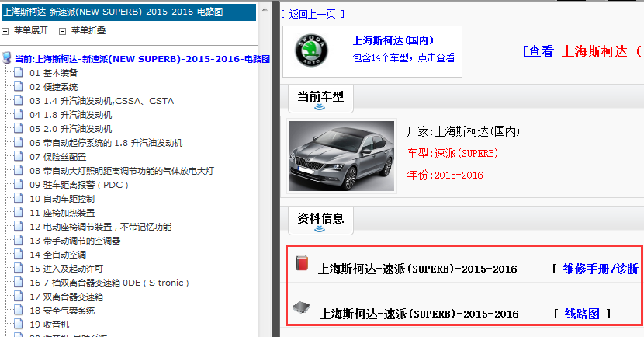Screen dimensions: 644x337
Task: Select the 当前车型 tab
Action: 320,99
